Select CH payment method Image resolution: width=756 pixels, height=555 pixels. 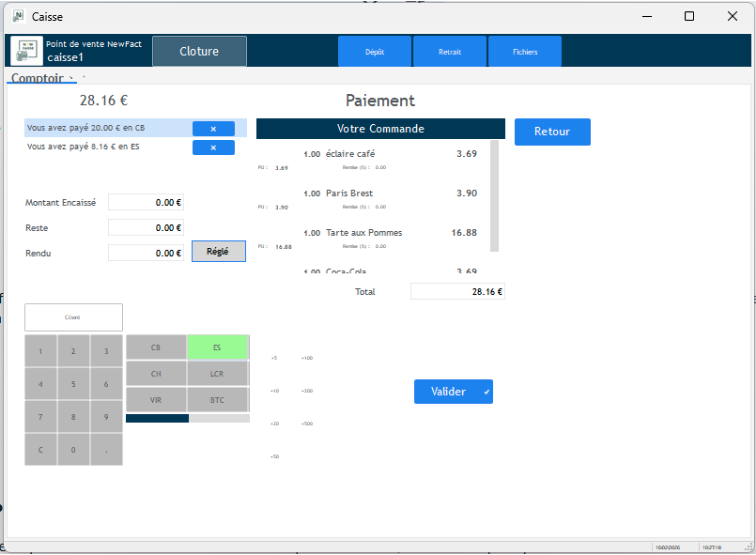pos(156,374)
